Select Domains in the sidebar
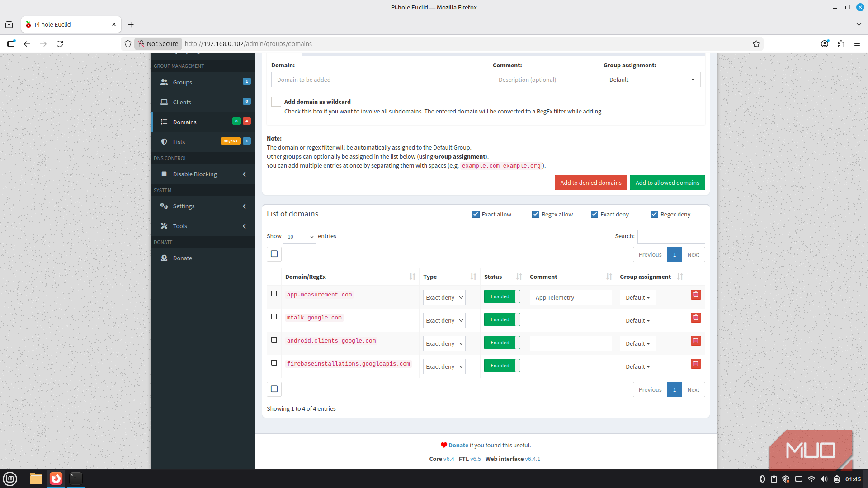Viewport: 868px width, 488px height. (x=203, y=122)
